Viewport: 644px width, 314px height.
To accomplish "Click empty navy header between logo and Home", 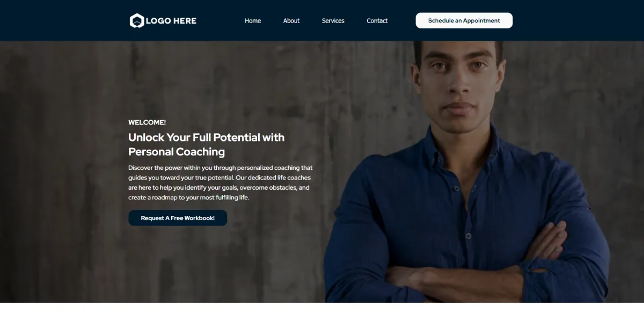I will (220, 21).
